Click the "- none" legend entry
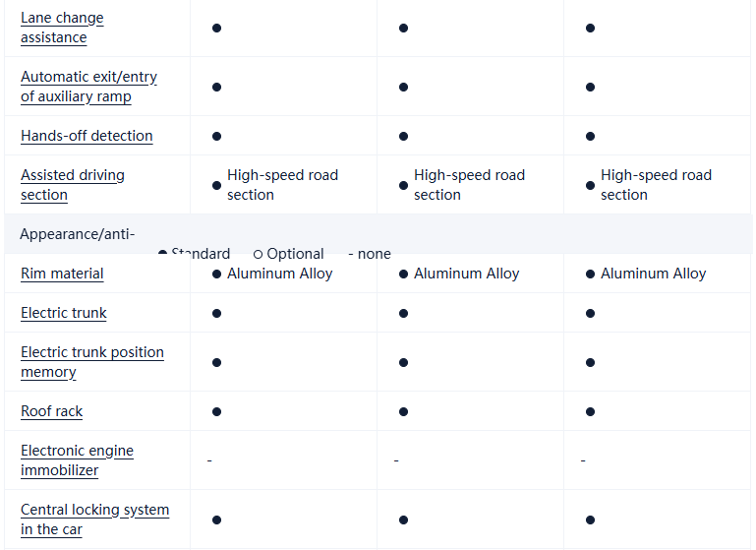 [x=370, y=254]
